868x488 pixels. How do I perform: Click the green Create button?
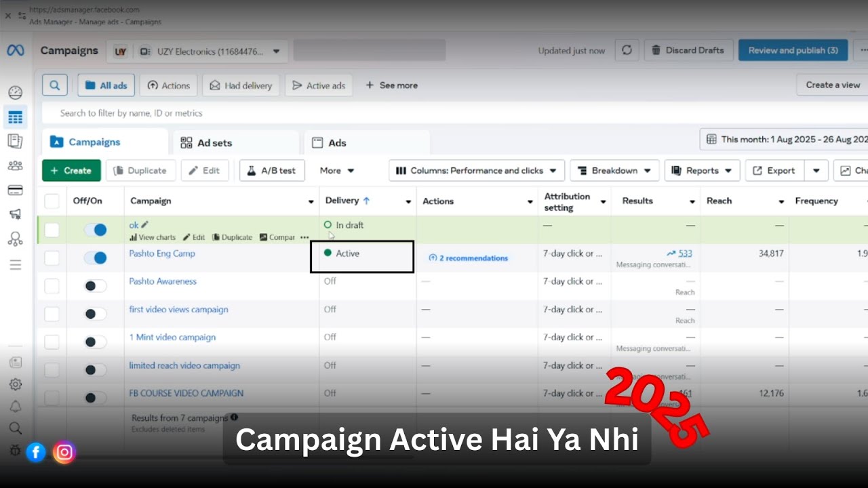point(71,171)
